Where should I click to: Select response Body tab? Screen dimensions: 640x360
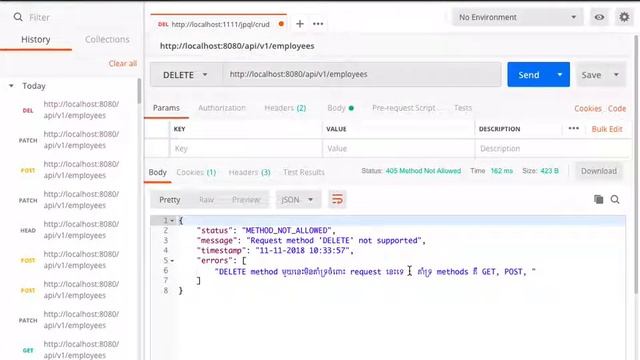point(158,172)
